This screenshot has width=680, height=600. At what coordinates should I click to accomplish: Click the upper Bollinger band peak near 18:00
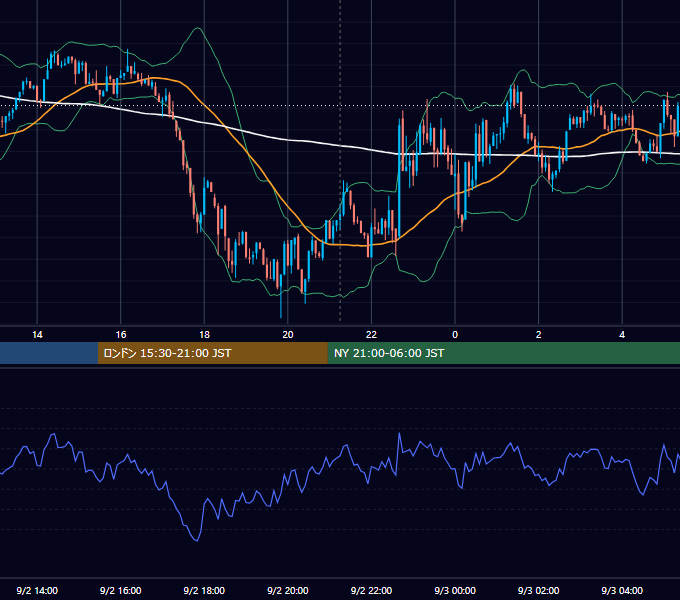click(x=198, y=28)
